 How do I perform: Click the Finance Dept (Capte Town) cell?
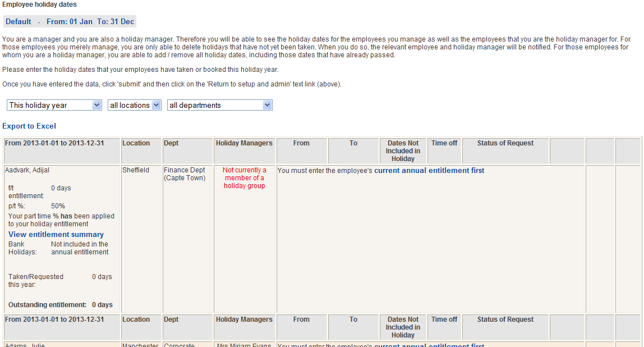click(x=185, y=174)
